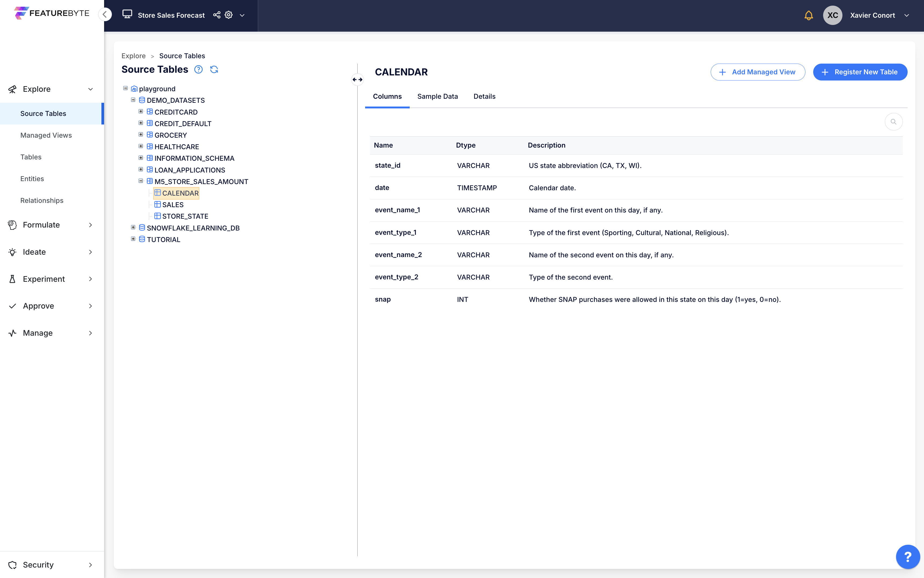Collapse the M5_STORE_SALES_AMOUNT tree node
Screen dimensions: 924x578
click(x=141, y=181)
